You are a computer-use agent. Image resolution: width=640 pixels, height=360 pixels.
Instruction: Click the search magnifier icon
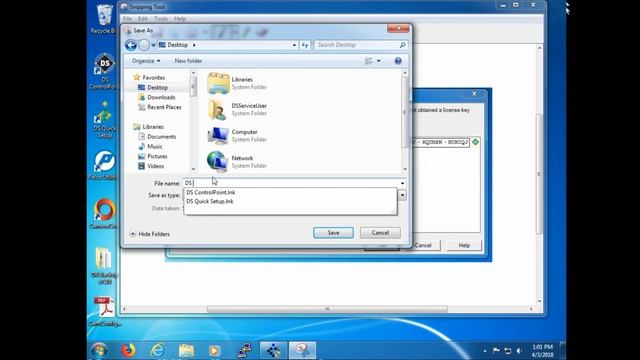tap(402, 45)
